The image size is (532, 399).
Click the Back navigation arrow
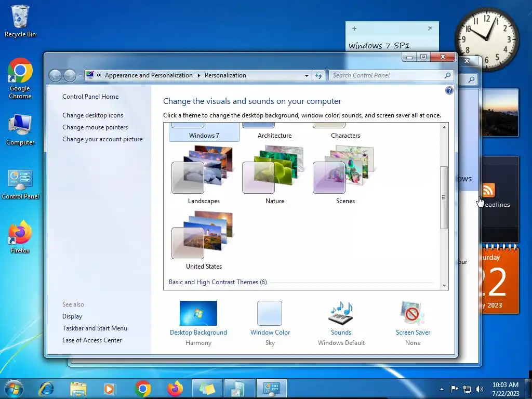point(55,75)
